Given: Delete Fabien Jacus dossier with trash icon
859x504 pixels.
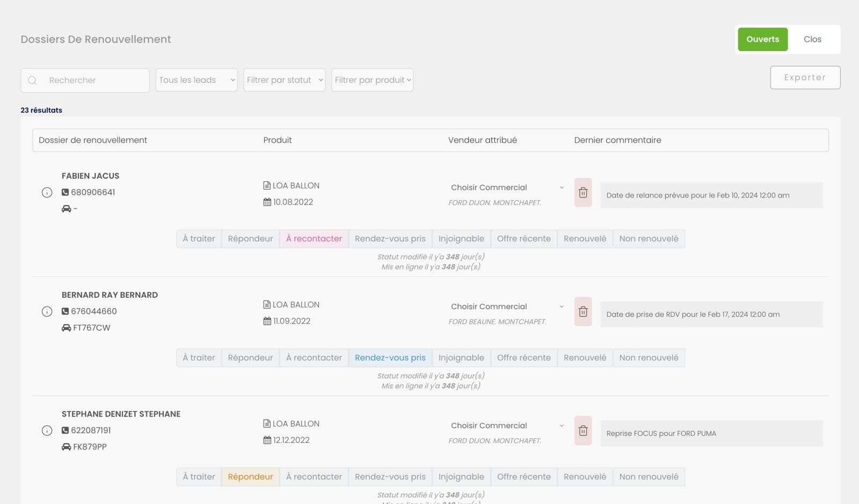Looking at the screenshot, I should [583, 193].
